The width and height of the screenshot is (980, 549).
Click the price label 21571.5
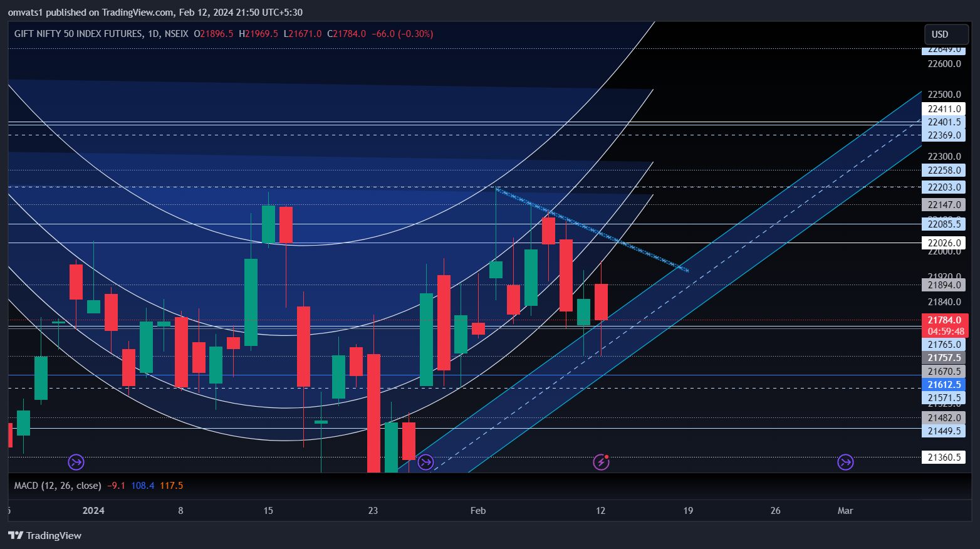[x=944, y=398]
